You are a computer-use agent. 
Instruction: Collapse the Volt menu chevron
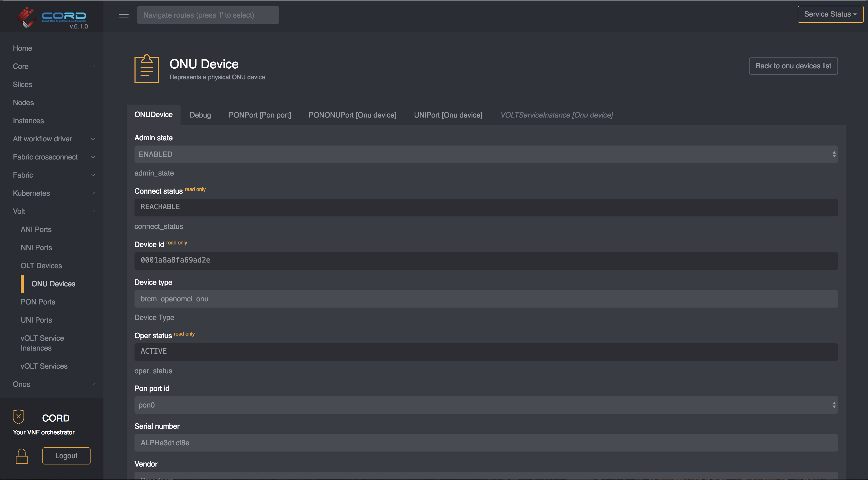tap(93, 212)
